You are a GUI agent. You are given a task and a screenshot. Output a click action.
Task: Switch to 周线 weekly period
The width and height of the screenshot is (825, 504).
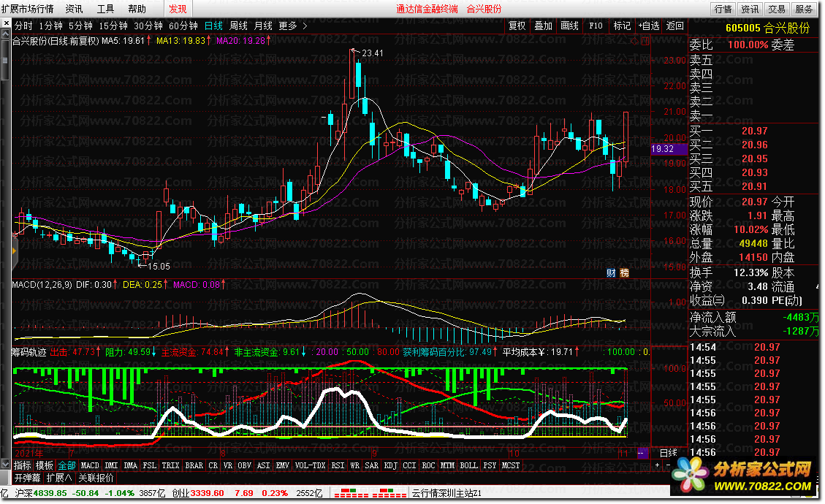(238, 26)
